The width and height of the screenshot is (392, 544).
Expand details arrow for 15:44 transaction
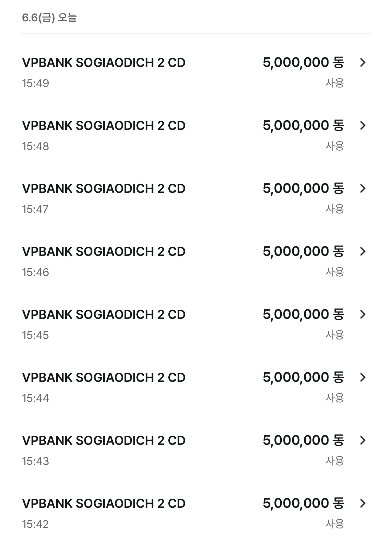363,378
